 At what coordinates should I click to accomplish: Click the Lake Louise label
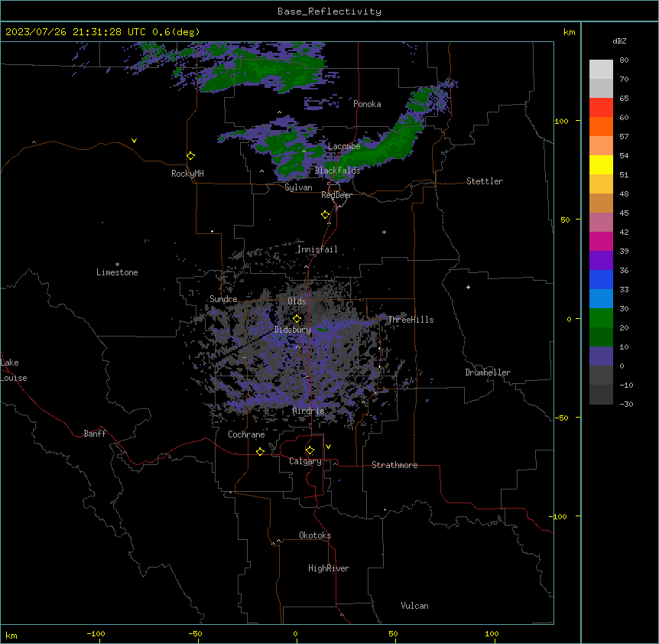click(14, 370)
